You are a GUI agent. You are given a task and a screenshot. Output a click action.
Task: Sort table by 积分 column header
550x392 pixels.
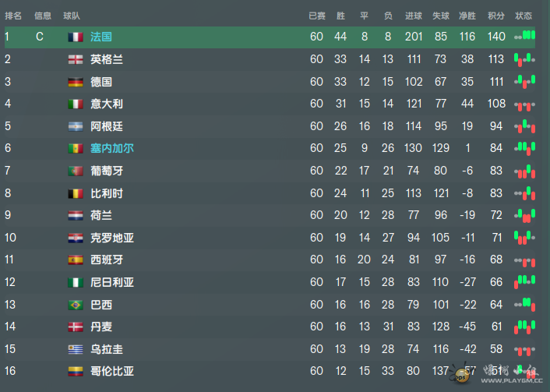(496, 16)
